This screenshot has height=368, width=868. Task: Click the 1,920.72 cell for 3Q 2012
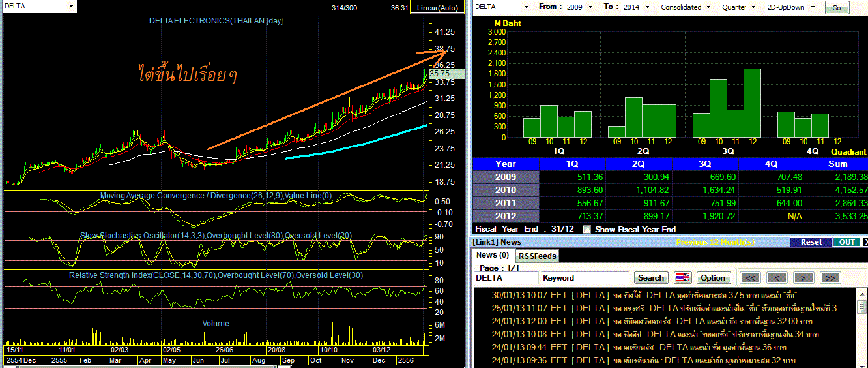(x=705, y=216)
